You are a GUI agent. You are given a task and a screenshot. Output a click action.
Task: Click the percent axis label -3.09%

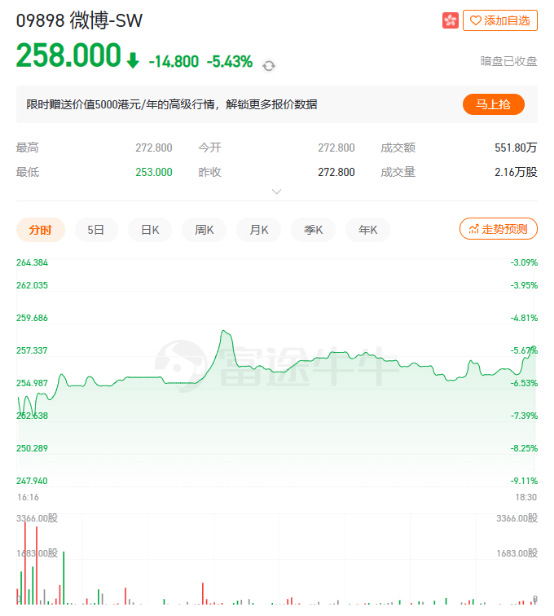(x=524, y=262)
